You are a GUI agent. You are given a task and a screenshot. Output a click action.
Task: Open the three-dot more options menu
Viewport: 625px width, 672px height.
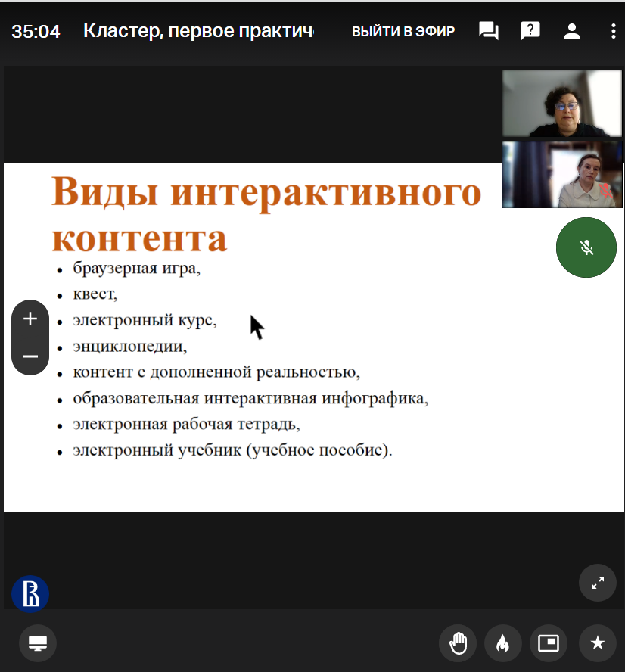(612, 31)
